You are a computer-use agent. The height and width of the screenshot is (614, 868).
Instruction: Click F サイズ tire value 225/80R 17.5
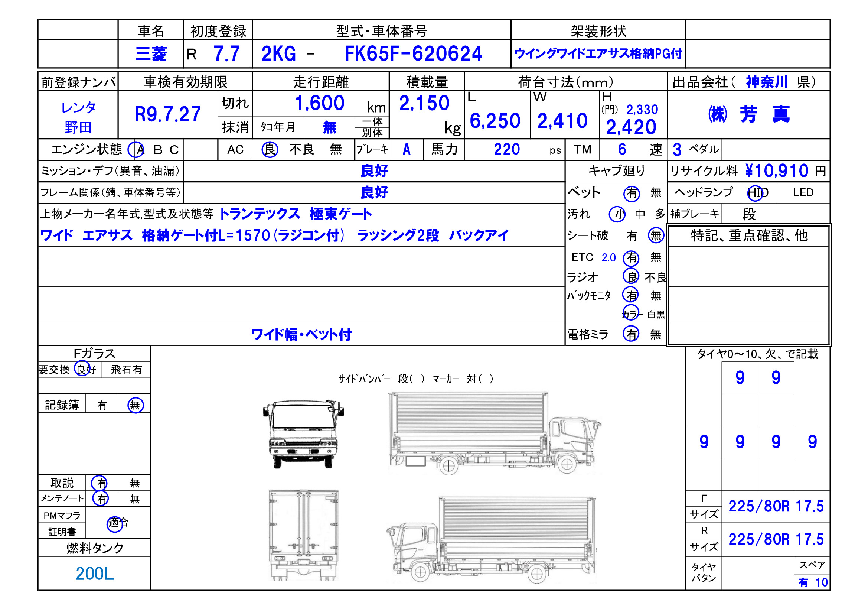click(x=776, y=507)
